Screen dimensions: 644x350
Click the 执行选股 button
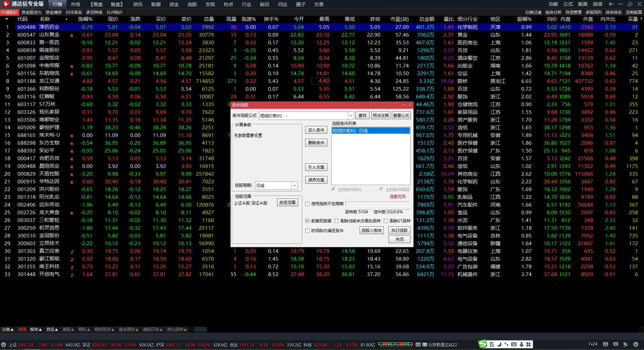click(399, 230)
